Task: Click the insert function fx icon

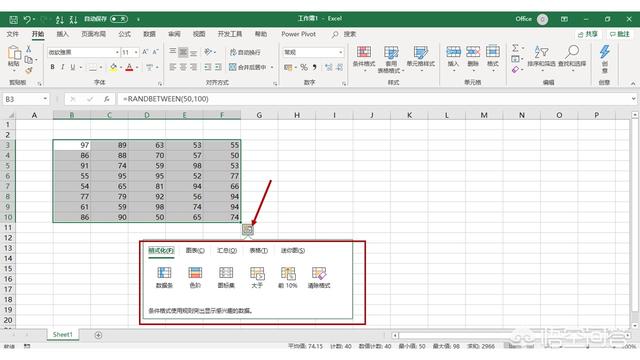Action: coord(107,99)
